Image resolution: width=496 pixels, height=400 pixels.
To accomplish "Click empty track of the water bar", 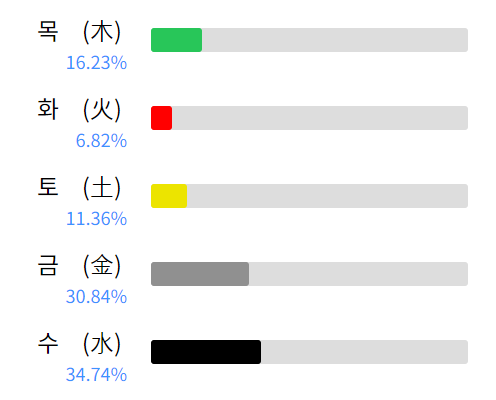I will [365, 352].
